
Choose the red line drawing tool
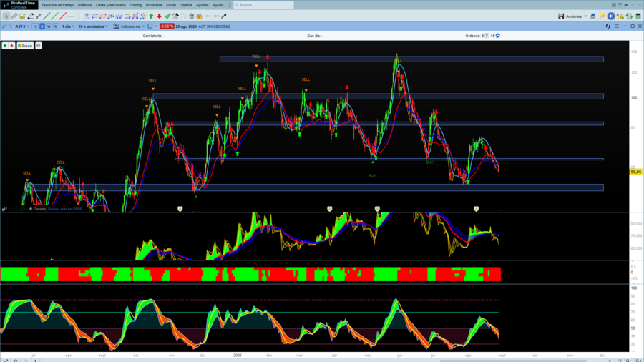pos(62,16)
